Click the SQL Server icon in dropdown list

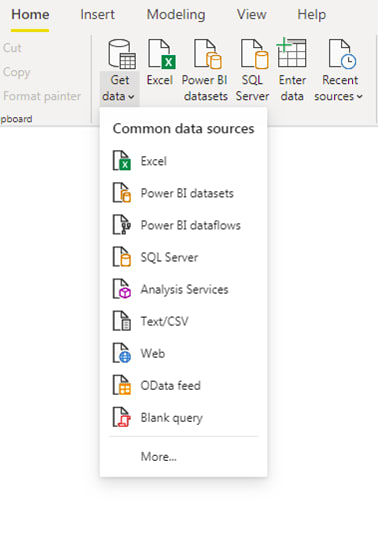click(x=122, y=257)
